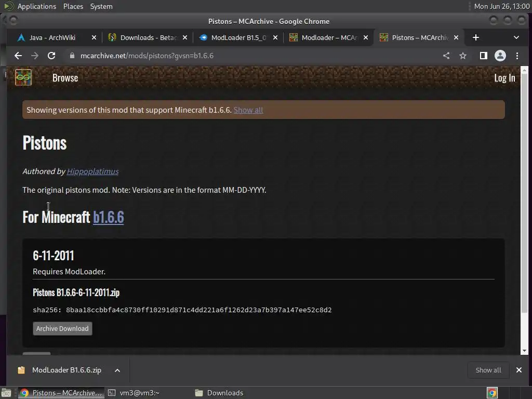Expand ModLoader B1.6.6.zip download options
Image resolution: width=532 pixels, height=399 pixels.
117,370
